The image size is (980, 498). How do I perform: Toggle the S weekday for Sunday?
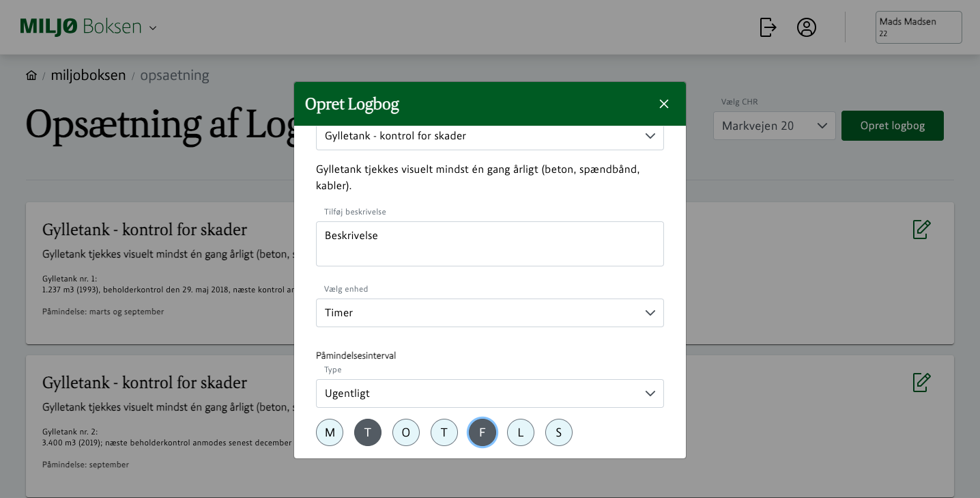click(x=559, y=432)
